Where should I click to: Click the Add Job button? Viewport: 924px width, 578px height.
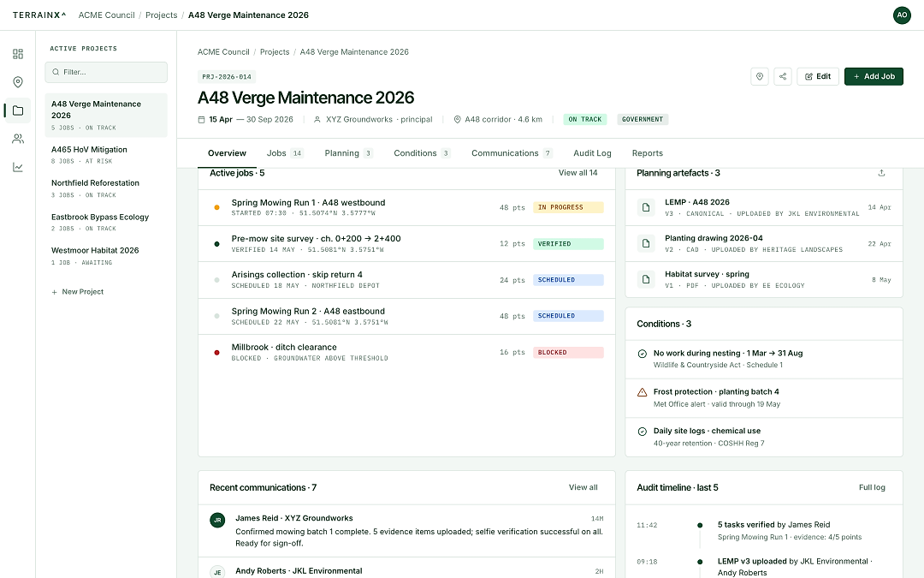874,76
